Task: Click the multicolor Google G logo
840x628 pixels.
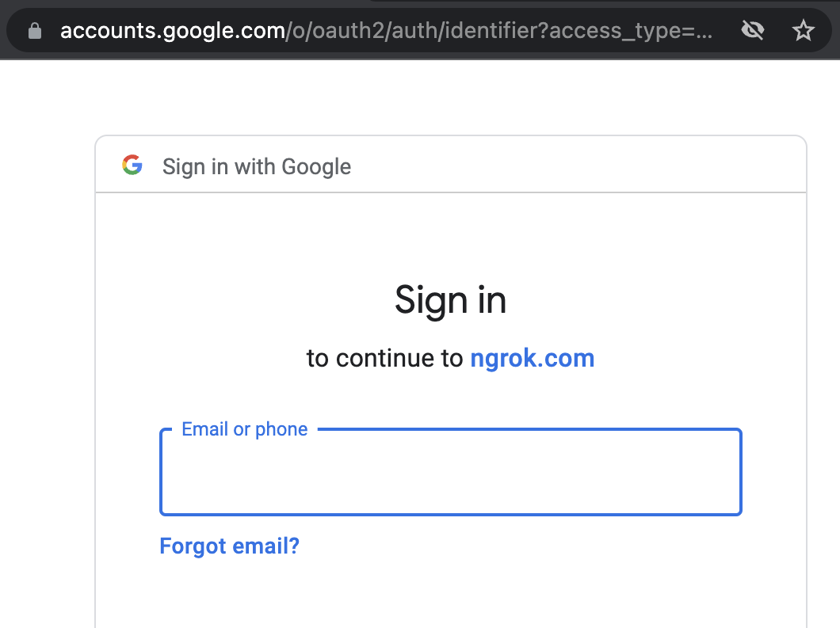Action: (132, 165)
